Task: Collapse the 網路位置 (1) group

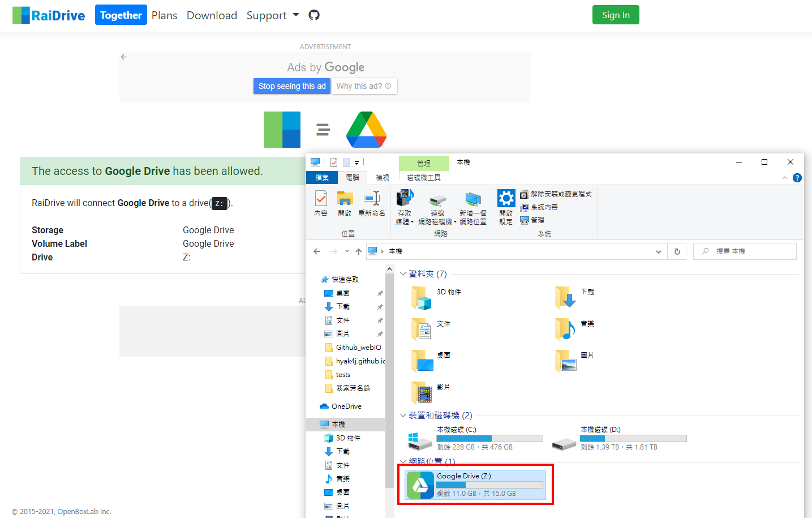Action: [x=403, y=461]
